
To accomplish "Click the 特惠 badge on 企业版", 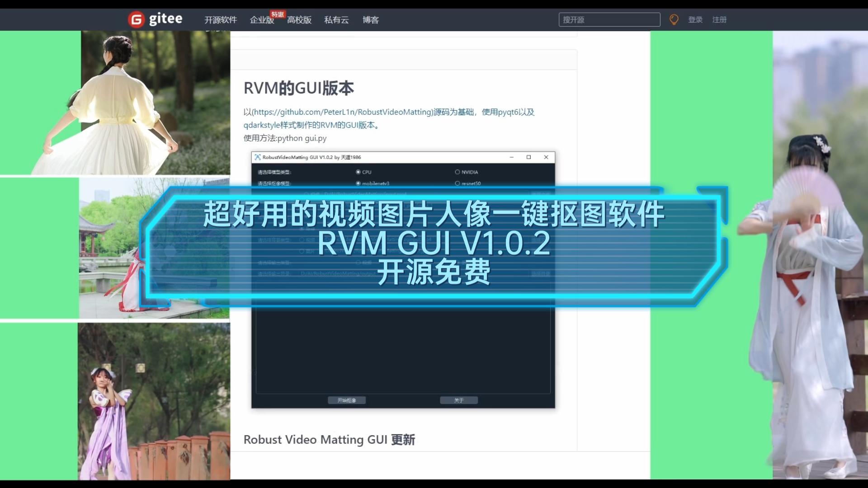I will 278,14.
